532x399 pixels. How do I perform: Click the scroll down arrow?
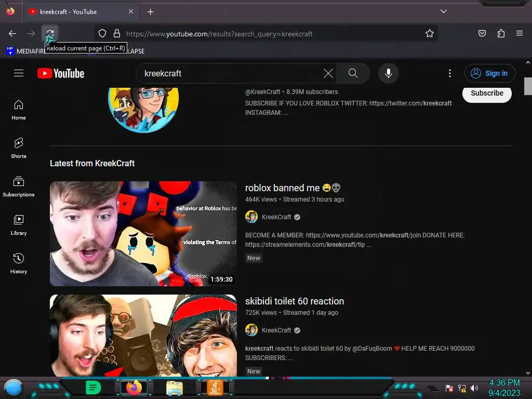(528, 373)
